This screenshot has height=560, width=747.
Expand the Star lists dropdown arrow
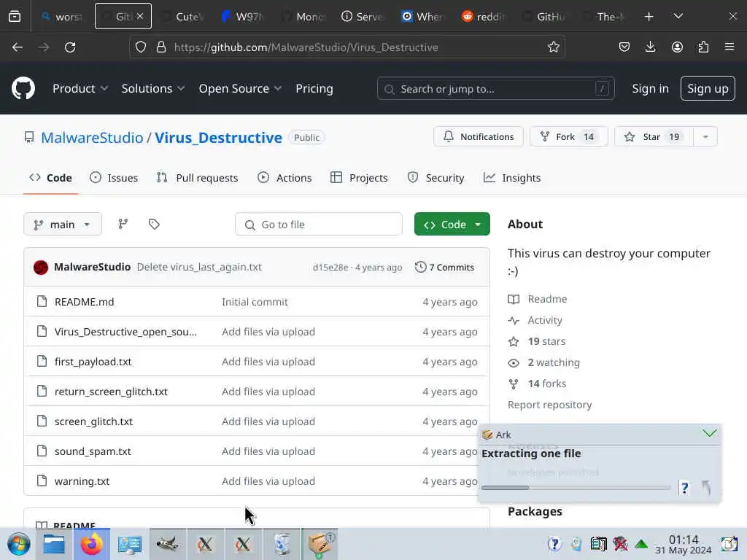(705, 137)
